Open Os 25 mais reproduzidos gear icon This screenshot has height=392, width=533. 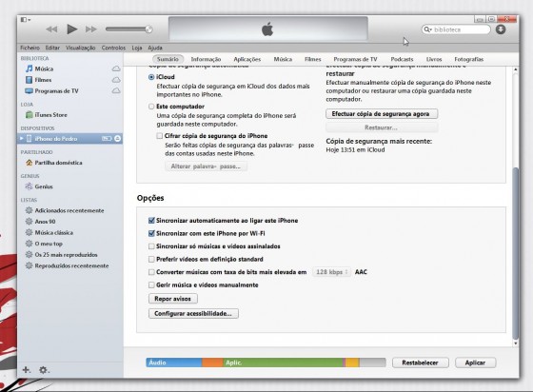pyautogui.click(x=30, y=255)
